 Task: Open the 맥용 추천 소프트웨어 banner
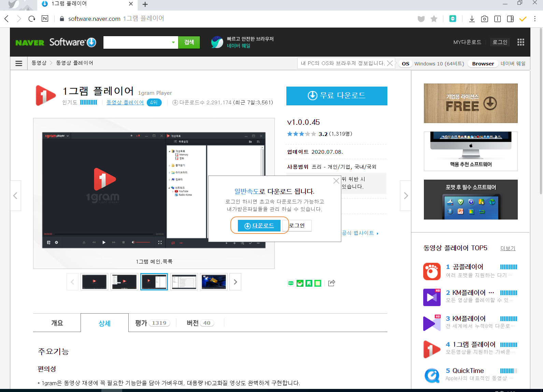coord(471,151)
